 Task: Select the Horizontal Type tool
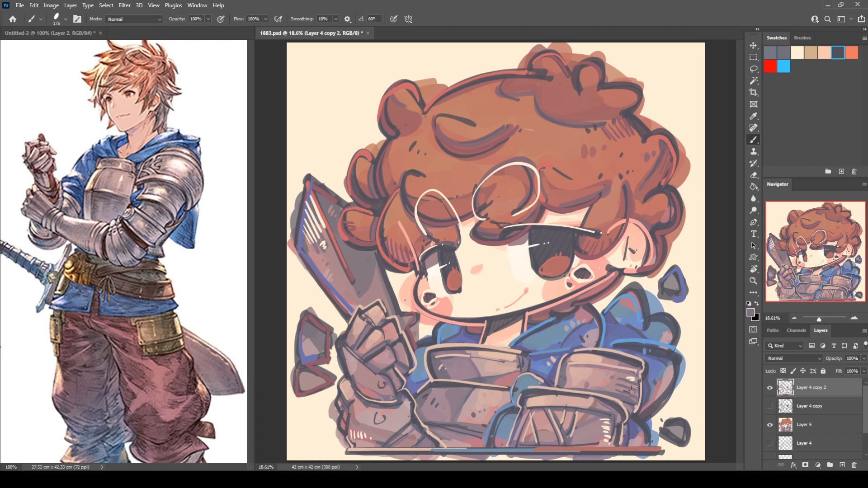753,234
